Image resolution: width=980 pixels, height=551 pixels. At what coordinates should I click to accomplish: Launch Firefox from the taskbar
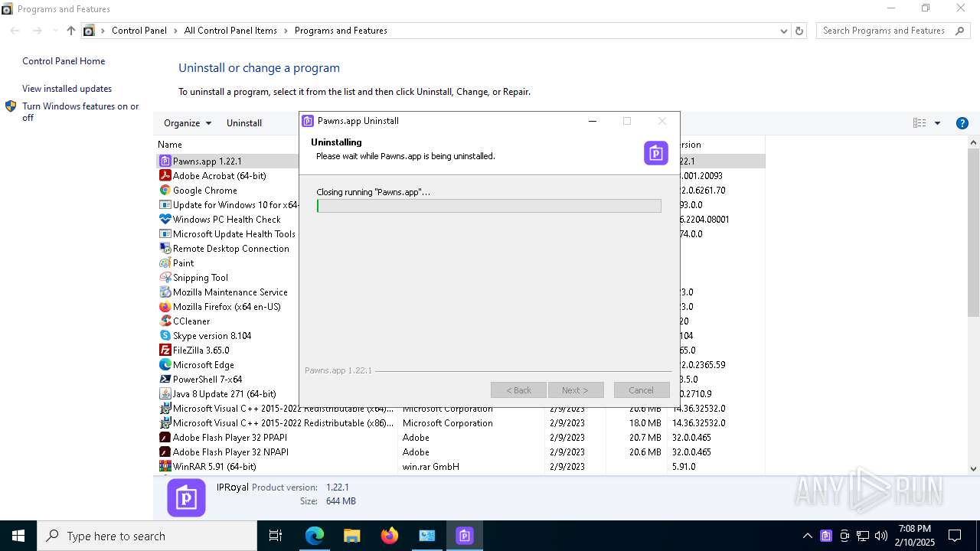pyautogui.click(x=390, y=536)
